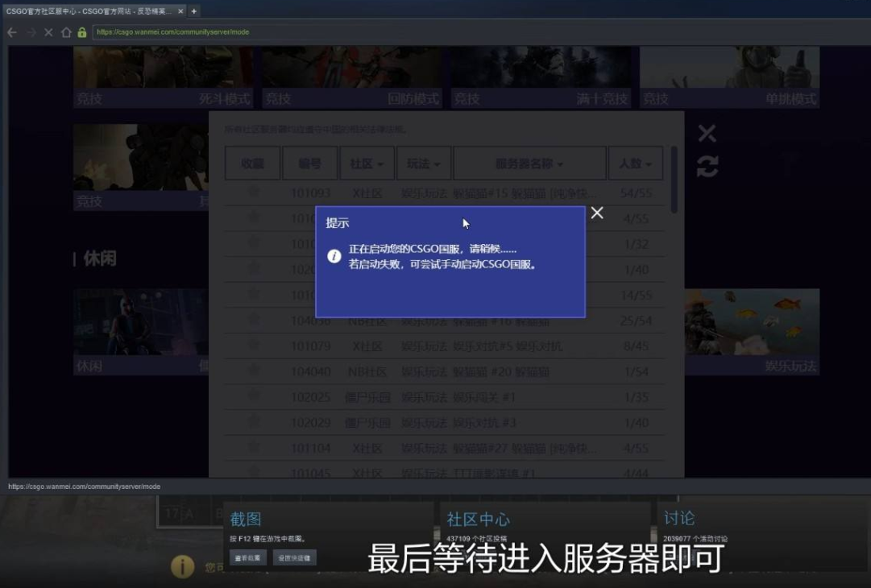Select server row 101093

[445, 193]
